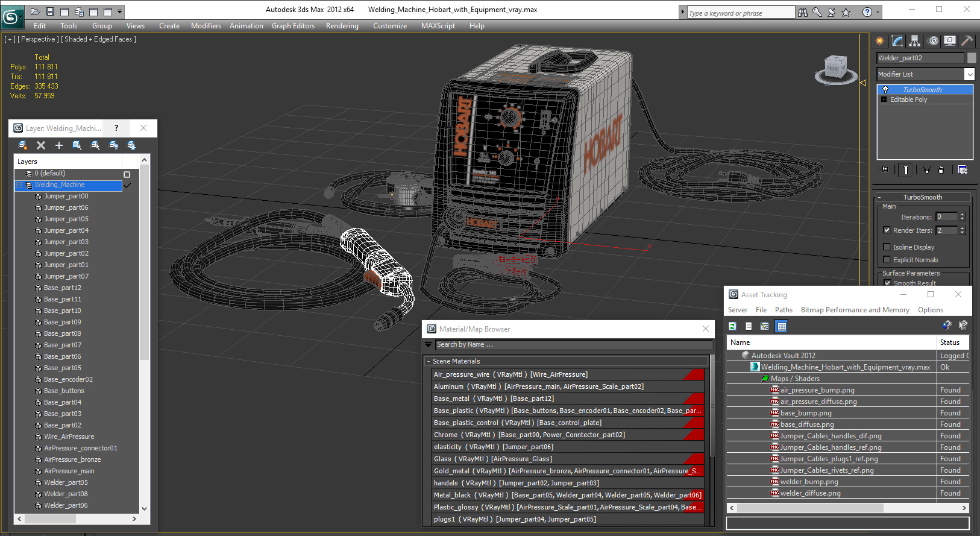This screenshot has width=980, height=536.
Task: Click Pin Stack icon below modifier stack
Action: click(885, 170)
